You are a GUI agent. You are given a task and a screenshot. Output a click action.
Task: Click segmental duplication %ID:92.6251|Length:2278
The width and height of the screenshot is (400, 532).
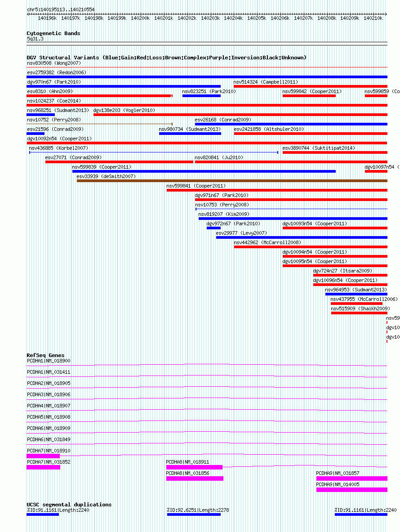194,515
